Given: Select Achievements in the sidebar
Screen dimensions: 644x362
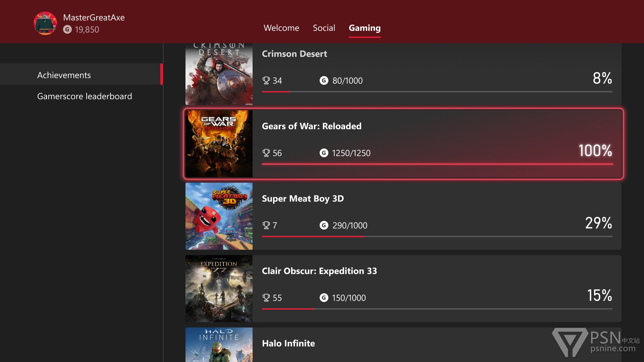Looking at the screenshot, I should point(64,75).
